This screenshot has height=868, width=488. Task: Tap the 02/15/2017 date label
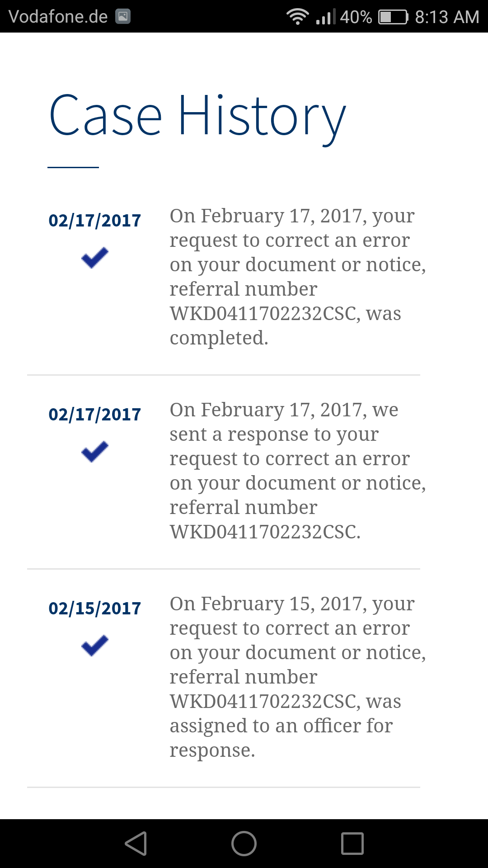(95, 609)
